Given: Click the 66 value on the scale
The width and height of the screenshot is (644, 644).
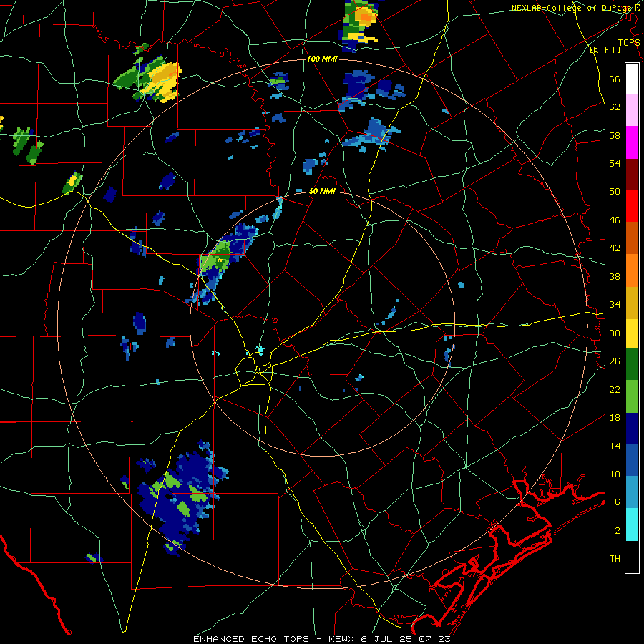Looking at the screenshot, I should point(615,79).
